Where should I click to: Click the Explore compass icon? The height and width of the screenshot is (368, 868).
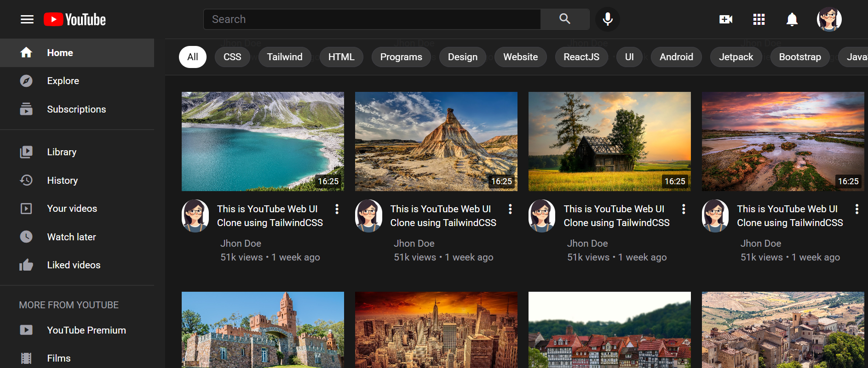click(26, 81)
